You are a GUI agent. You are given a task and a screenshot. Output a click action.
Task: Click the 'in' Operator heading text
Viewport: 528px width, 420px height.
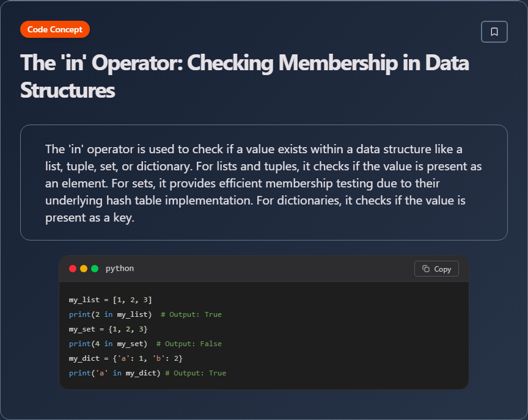tap(244, 76)
